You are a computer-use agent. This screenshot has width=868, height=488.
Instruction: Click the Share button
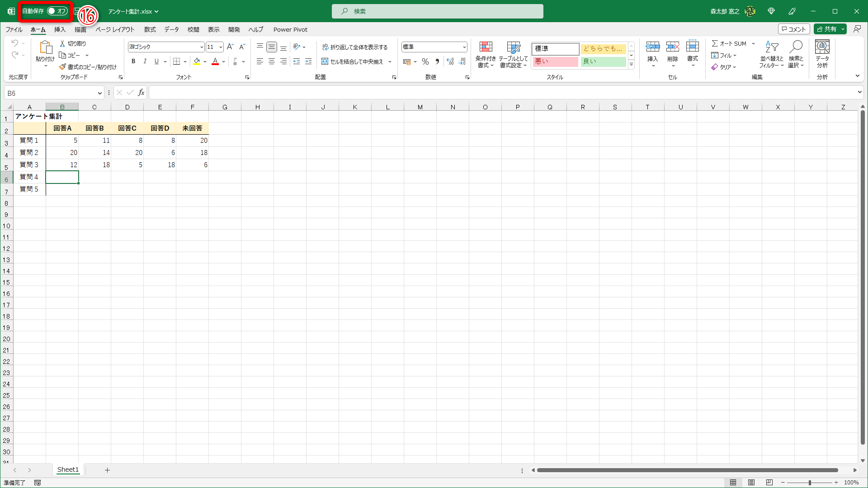(x=826, y=29)
